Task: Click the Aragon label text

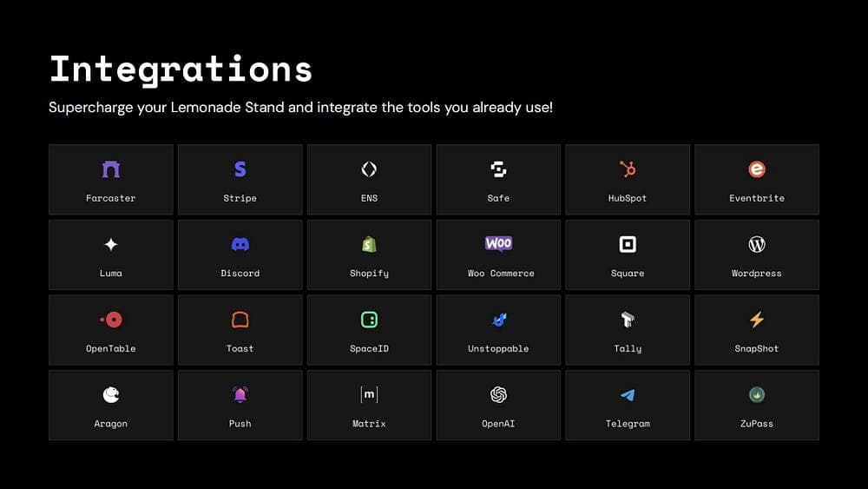Action: pyautogui.click(x=111, y=424)
